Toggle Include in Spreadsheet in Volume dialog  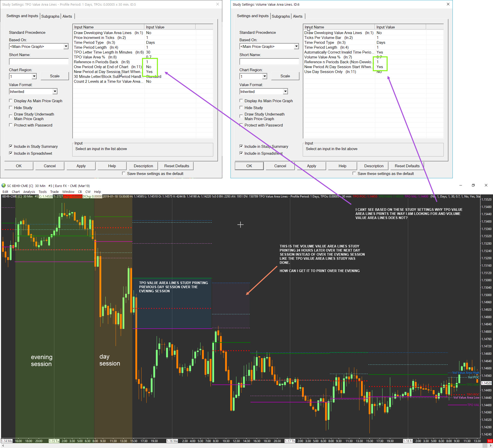pyautogui.click(x=241, y=153)
